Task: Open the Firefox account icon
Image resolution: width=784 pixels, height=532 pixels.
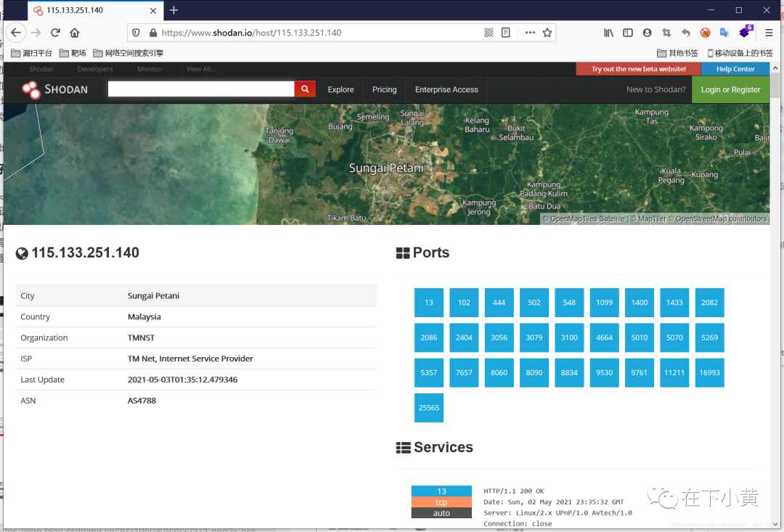Action: coord(647,33)
